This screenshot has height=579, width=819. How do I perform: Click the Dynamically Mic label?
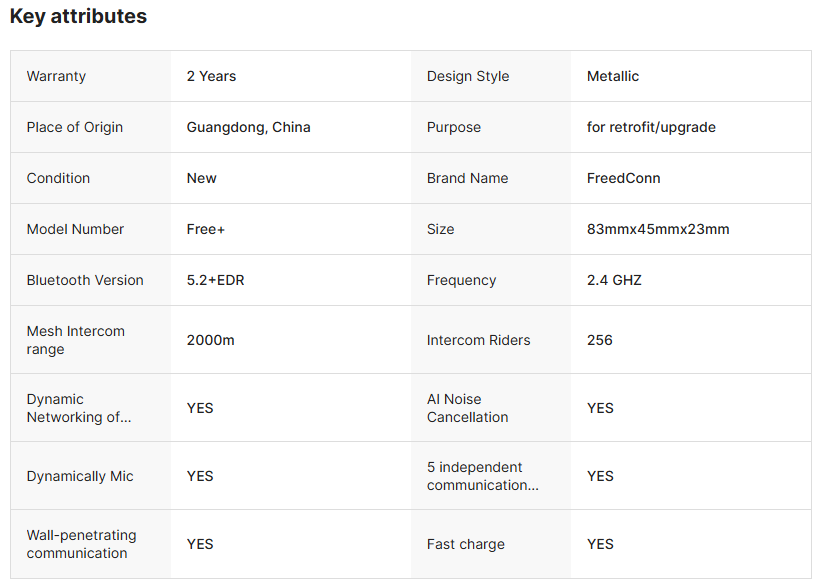(x=80, y=476)
